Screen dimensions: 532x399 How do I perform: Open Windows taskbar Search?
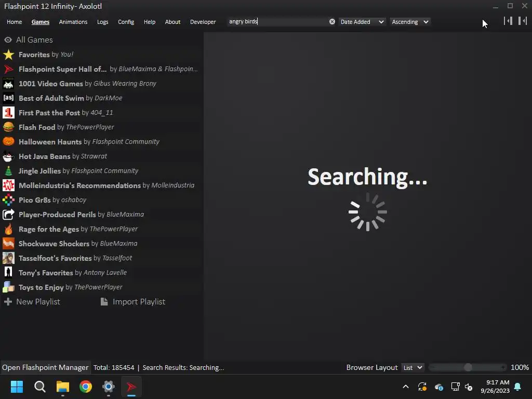(39, 387)
